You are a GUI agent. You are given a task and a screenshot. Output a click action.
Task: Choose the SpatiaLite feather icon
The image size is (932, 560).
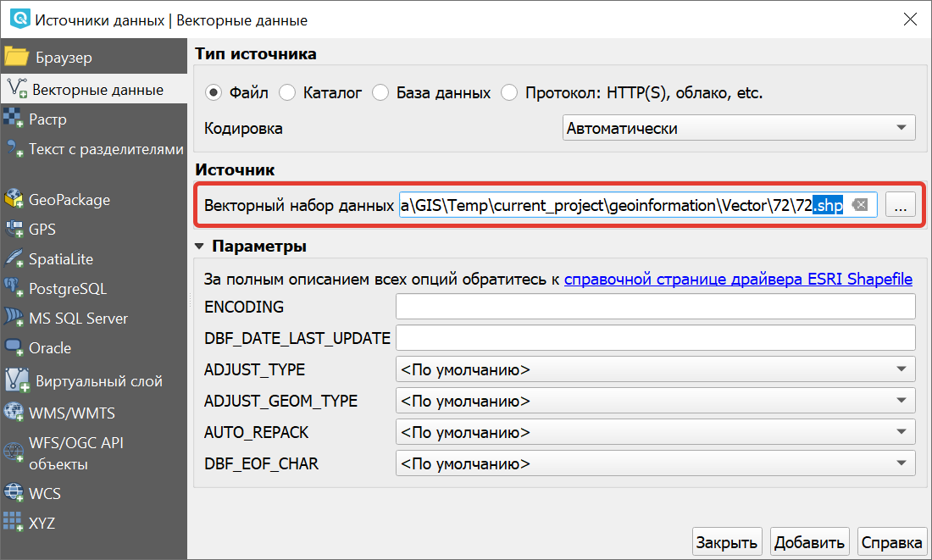(x=14, y=258)
